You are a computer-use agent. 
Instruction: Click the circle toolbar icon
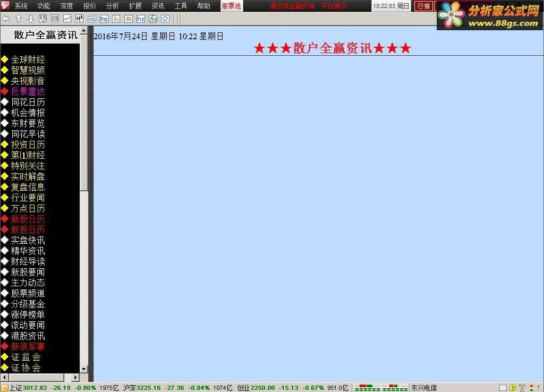pos(165,19)
